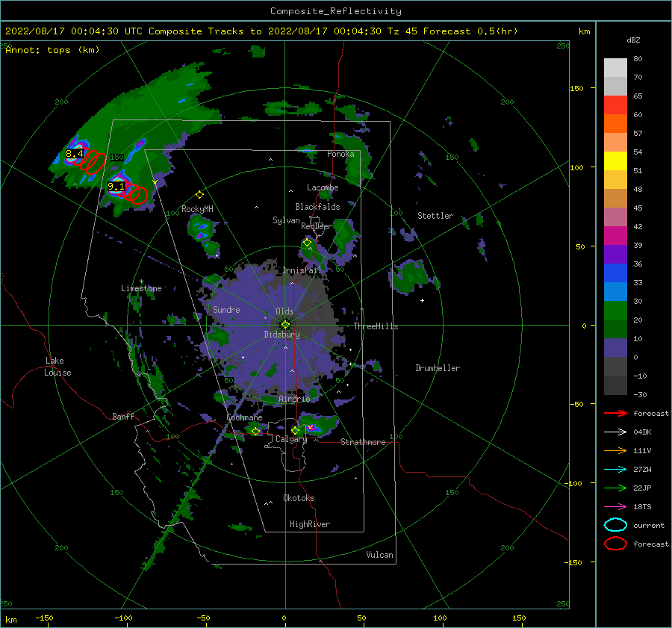Click the light gray swatch between 80 and 70
Image resolution: width=672 pixels, height=628 pixels.
tap(615, 68)
